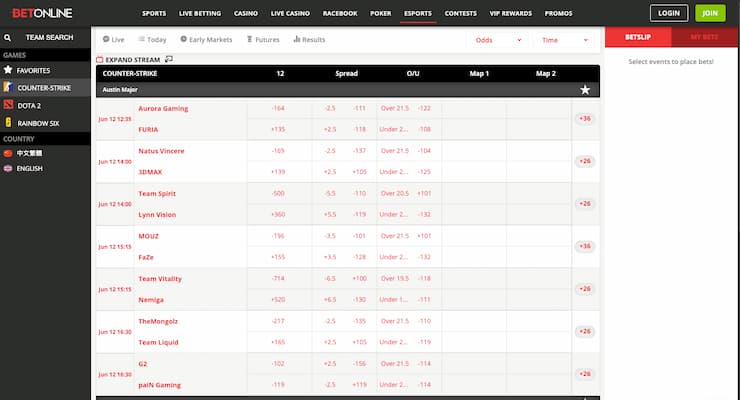
Task: Open the Live Betting menu item
Action: click(x=199, y=14)
